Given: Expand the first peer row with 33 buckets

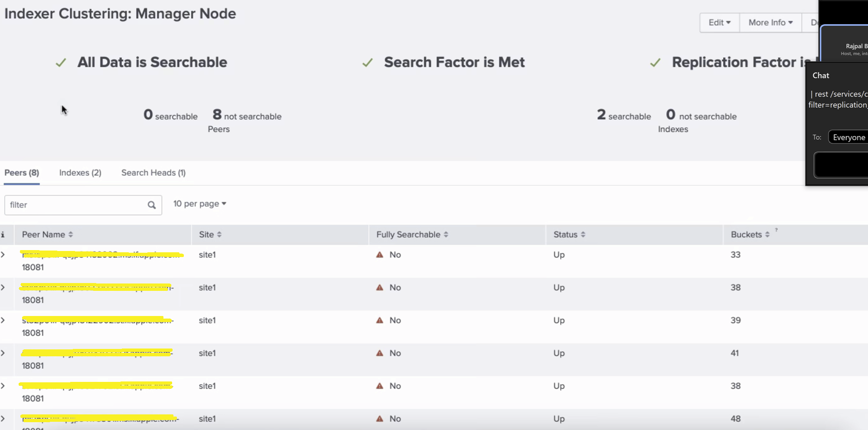Looking at the screenshot, I should point(3,255).
